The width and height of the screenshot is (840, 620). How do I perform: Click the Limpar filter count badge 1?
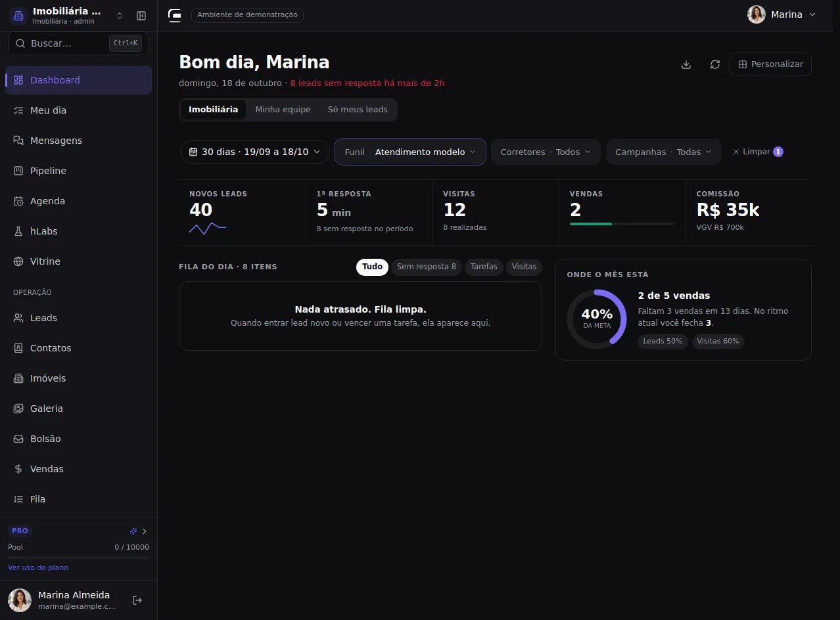[778, 152]
